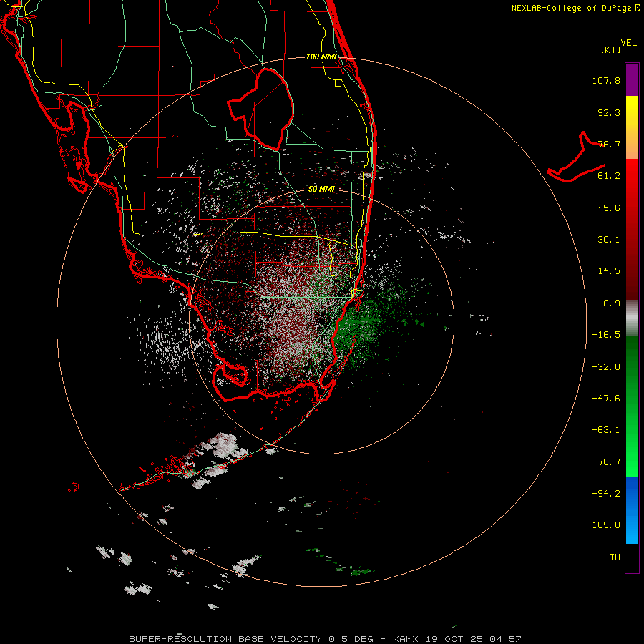
Task: Click the VEL legend title
Action: [629, 43]
